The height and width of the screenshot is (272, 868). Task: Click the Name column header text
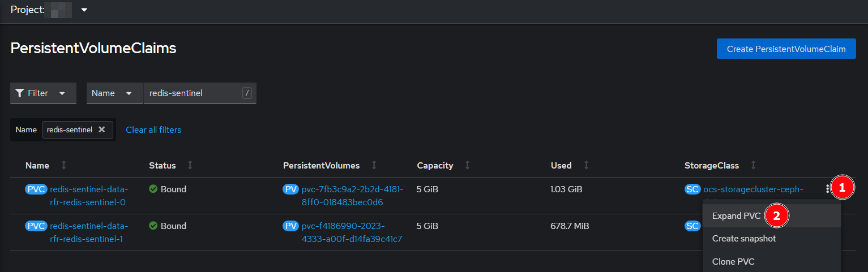(x=37, y=166)
